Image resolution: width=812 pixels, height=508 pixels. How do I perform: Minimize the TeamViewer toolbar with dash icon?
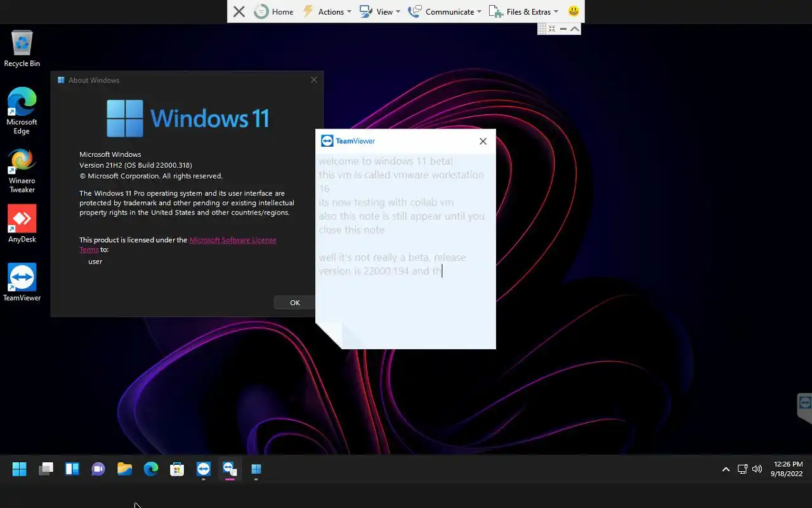(x=563, y=29)
